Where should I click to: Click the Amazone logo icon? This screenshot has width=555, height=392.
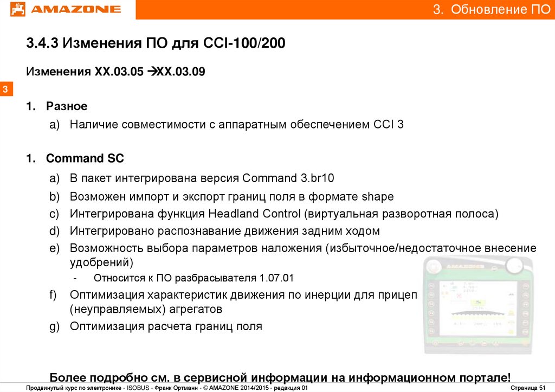pos(18,9)
